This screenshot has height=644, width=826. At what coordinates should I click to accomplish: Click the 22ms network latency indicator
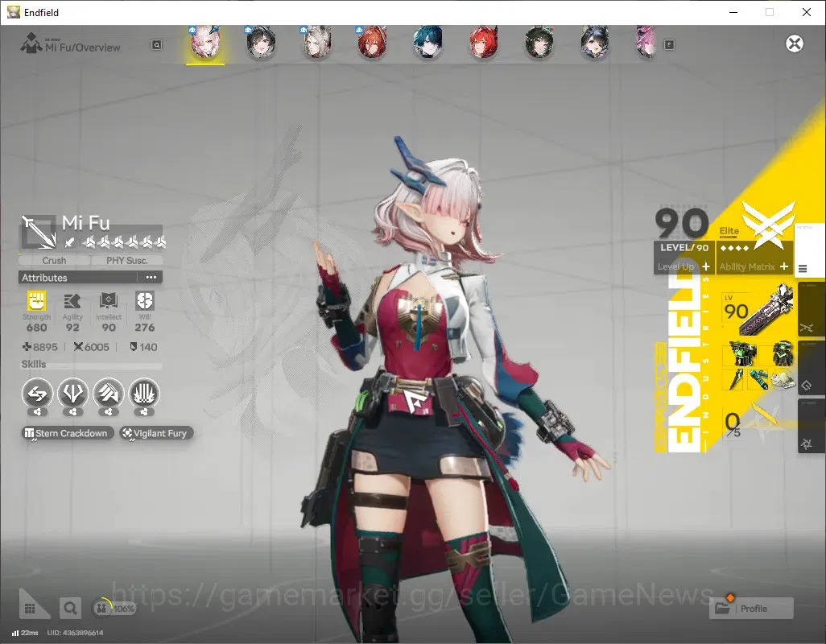point(25,633)
